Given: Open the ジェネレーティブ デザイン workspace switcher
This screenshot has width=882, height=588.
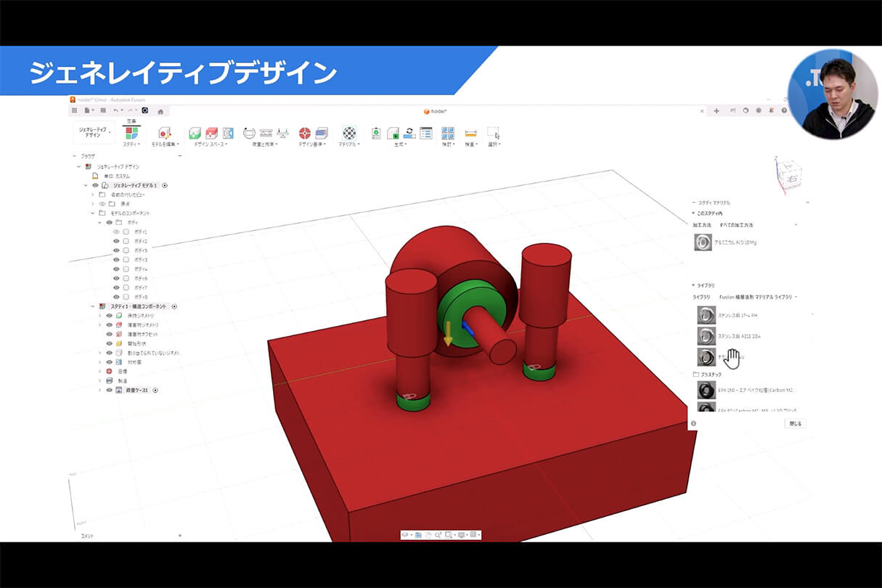Looking at the screenshot, I should tap(94, 132).
